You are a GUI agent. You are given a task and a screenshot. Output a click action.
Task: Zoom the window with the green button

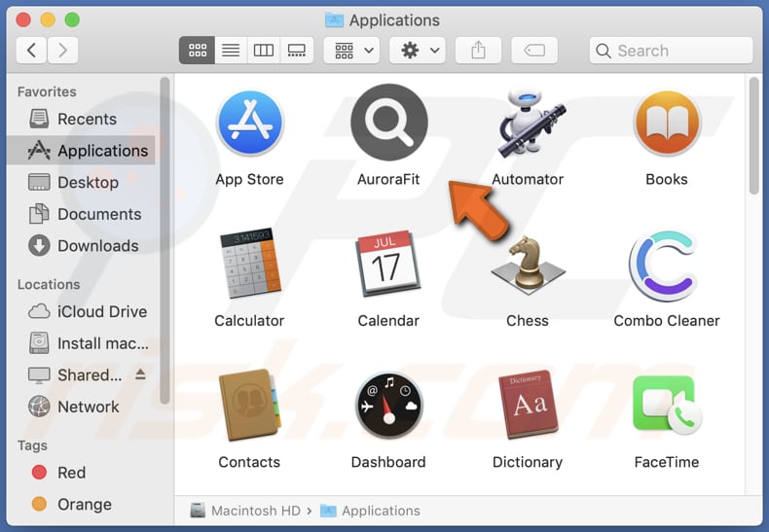pyautogui.click(x=72, y=20)
